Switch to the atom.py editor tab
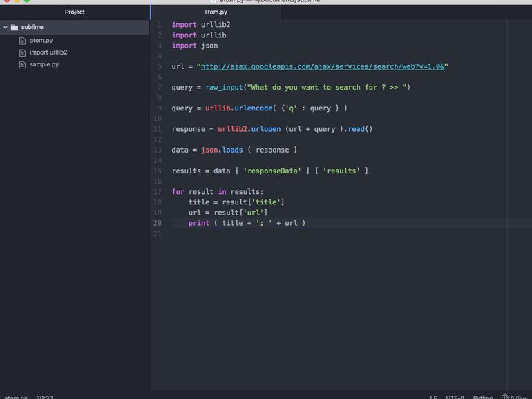The width and height of the screenshot is (532, 399). [x=216, y=12]
